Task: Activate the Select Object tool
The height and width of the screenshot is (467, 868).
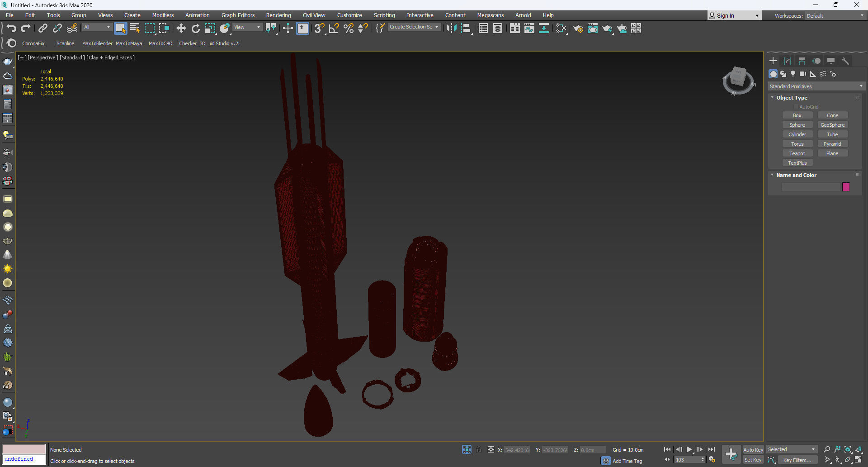Action: tap(120, 29)
